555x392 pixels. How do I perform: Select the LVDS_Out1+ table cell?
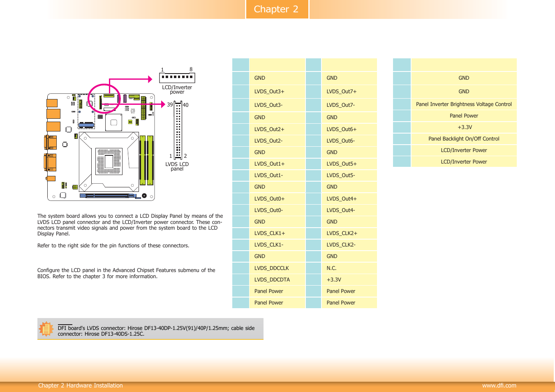click(x=277, y=164)
